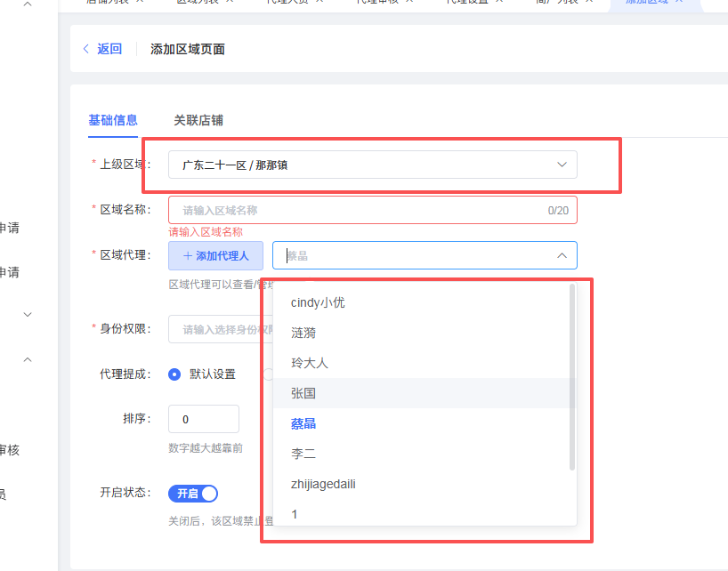Choose cindy小优 from the agent list
Screen dimensions: 728x571
(x=318, y=302)
